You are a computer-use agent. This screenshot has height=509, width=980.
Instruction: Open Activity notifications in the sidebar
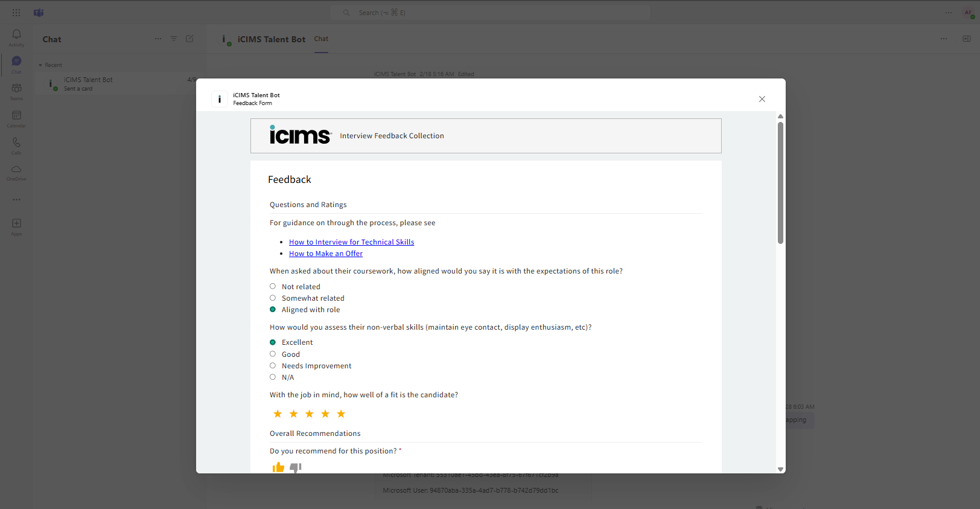point(16,37)
